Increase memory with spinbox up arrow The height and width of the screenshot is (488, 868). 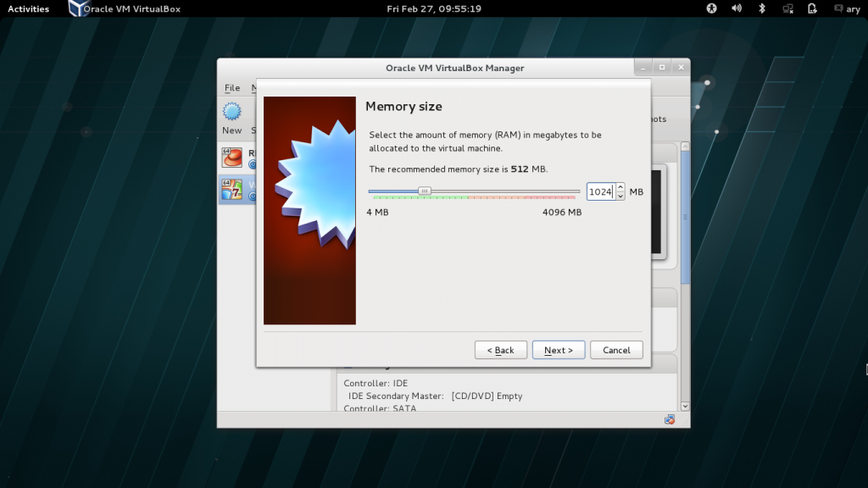620,187
